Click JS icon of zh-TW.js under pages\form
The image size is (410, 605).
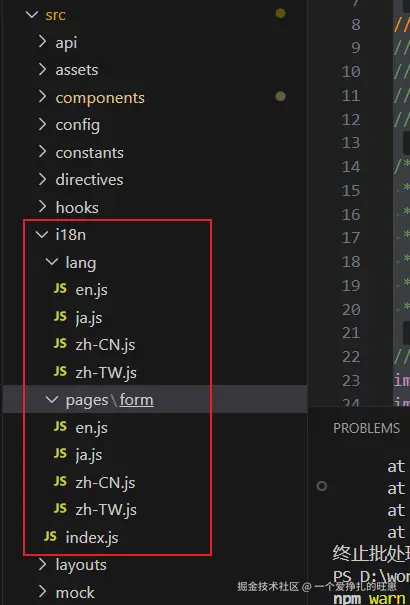[60, 509]
